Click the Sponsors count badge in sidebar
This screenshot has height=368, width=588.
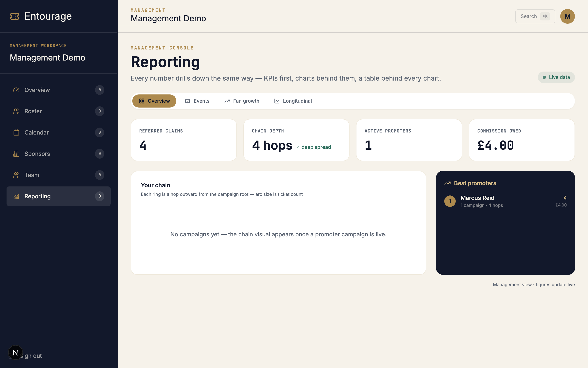click(x=100, y=154)
